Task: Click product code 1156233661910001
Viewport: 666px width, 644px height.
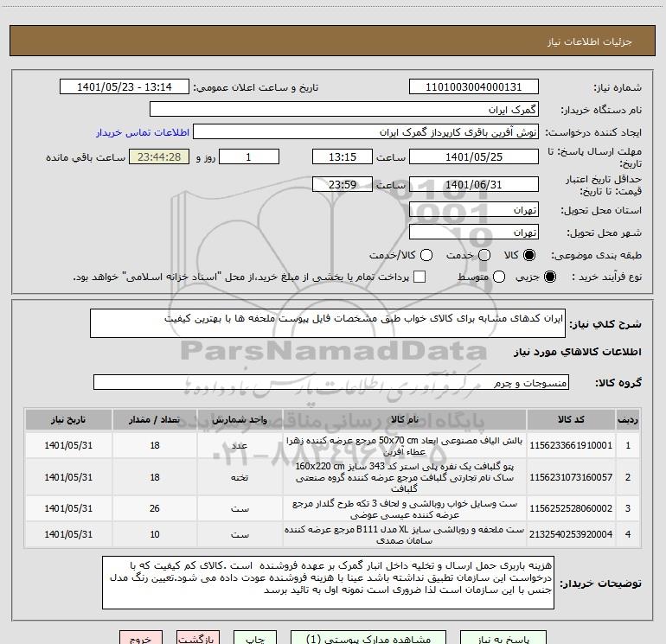Action: [571, 445]
